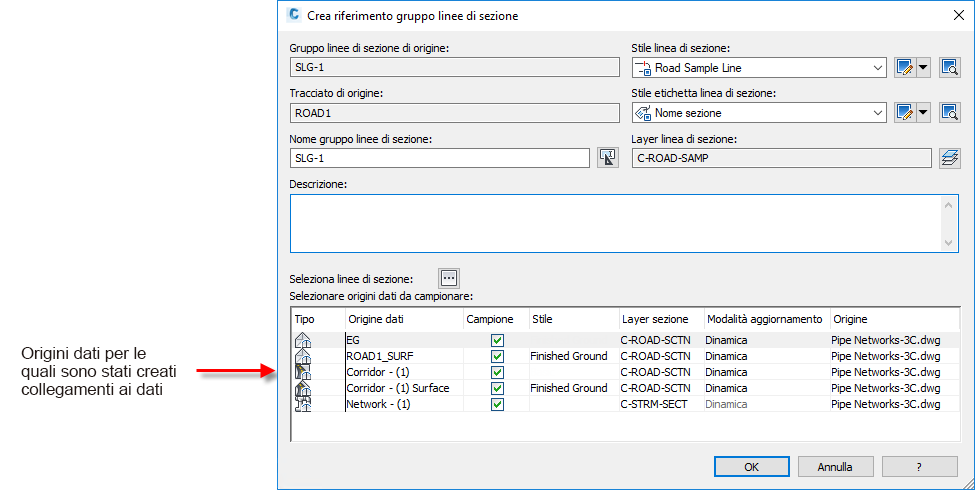This screenshot has height=490, width=975.
Task: Uncheck the Campione checkbox for EG
Action: (x=497, y=341)
